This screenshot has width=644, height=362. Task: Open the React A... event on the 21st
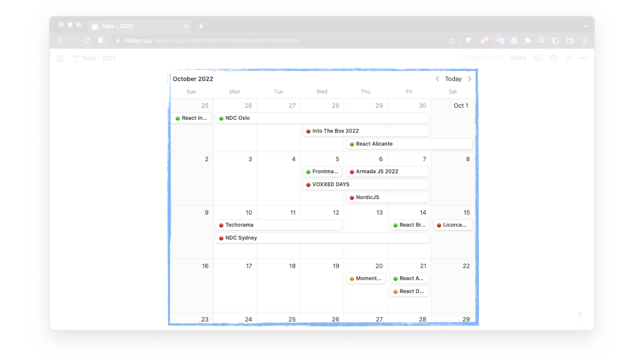(x=409, y=278)
